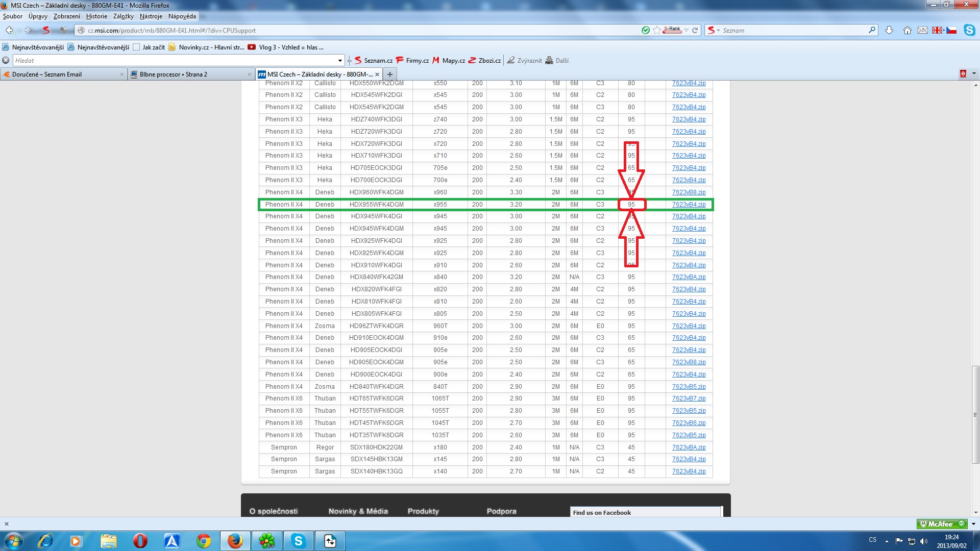
Task: Launch Internet Explorer from taskbar
Action: click(x=46, y=541)
